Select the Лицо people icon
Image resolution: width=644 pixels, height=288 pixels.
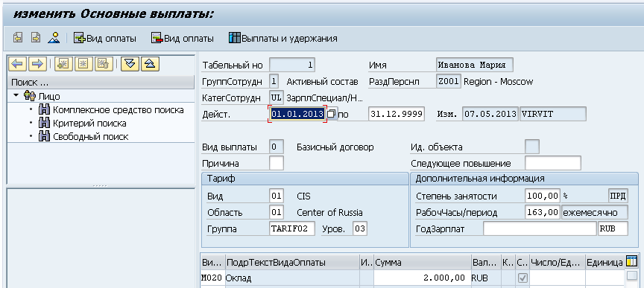click(30, 97)
